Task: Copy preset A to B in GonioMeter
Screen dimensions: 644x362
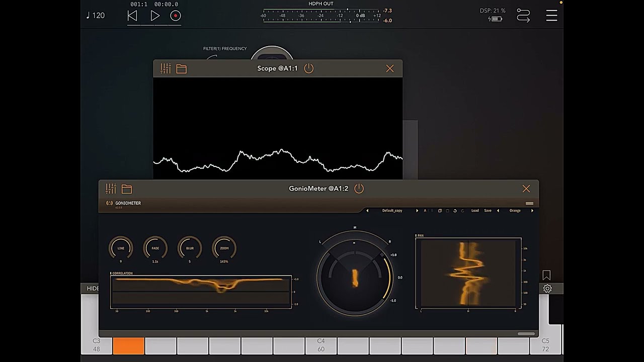Action: pyautogui.click(x=440, y=211)
